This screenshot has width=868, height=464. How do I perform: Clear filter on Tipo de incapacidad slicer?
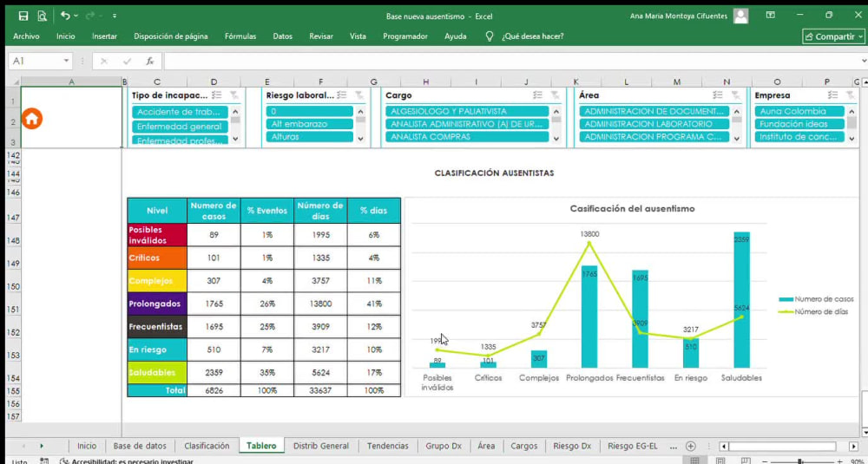click(x=234, y=95)
